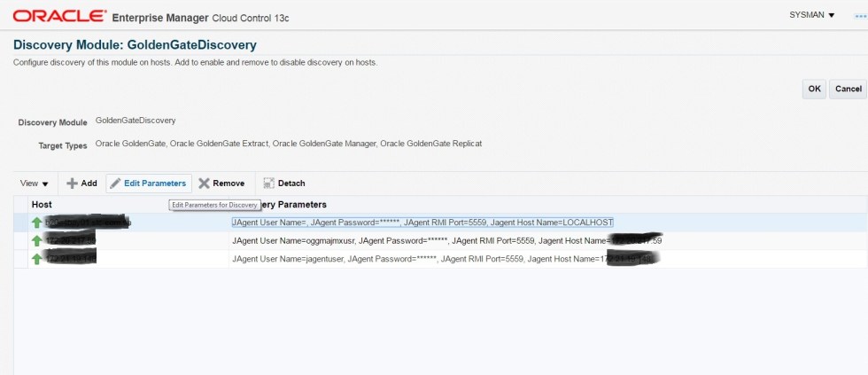Click the Add label in the toolbar
This screenshot has width=868, height=375.
89,184
